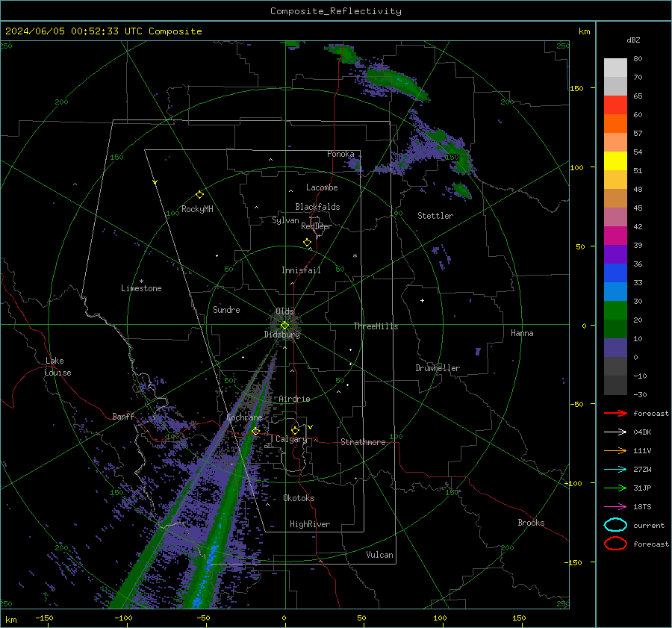Viewport: 672px width, 628px height.
Task: Click the yellow V marker northwest of RockyMH
Action: [x=155, y=182]
